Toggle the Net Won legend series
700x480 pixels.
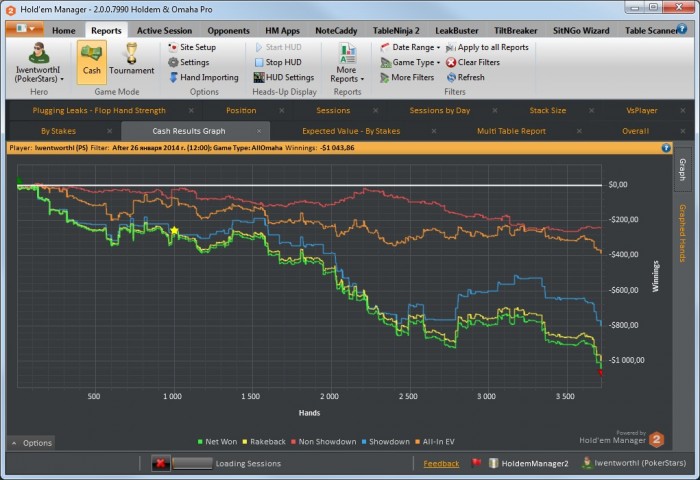tap(217, 442)
